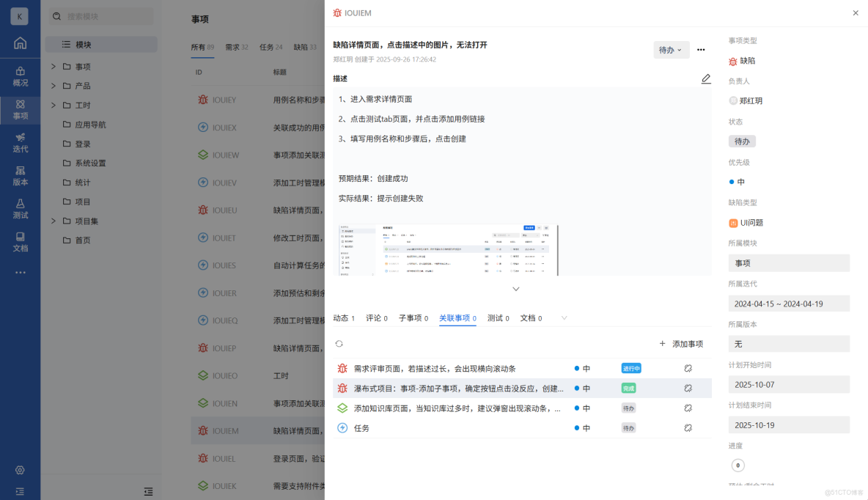Open the 版本 version section
Screen dimensions: 868x500
(20, 177)
